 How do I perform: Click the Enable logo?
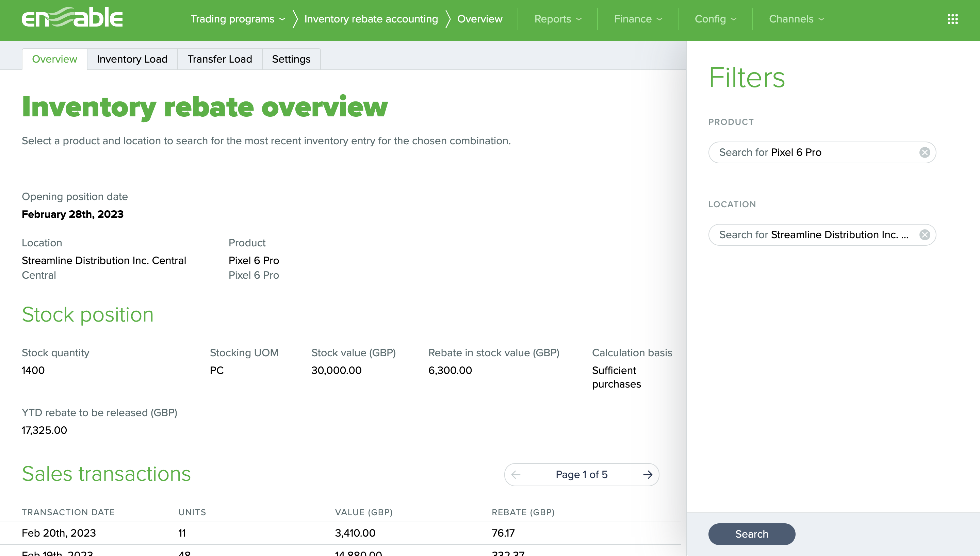click(x=72, y=18)
